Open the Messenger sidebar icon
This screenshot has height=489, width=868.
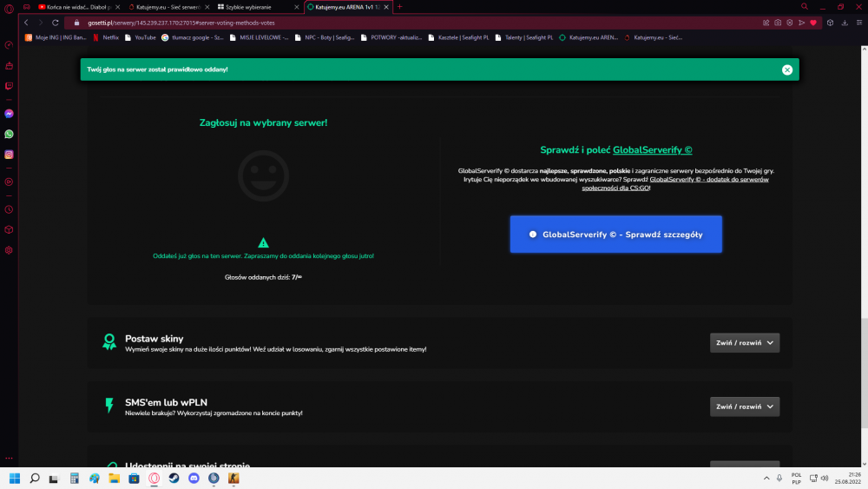click(x=9, y=114)
